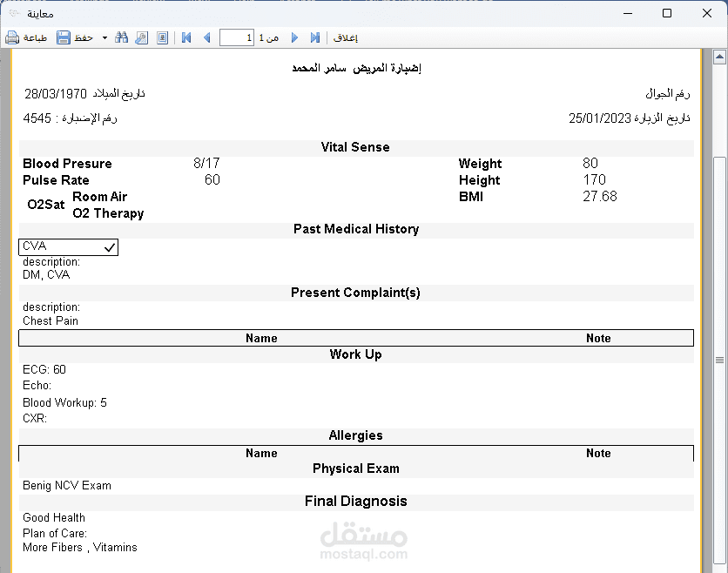Click the طباعة print label

pyautogui.click(x=36, y=38)
